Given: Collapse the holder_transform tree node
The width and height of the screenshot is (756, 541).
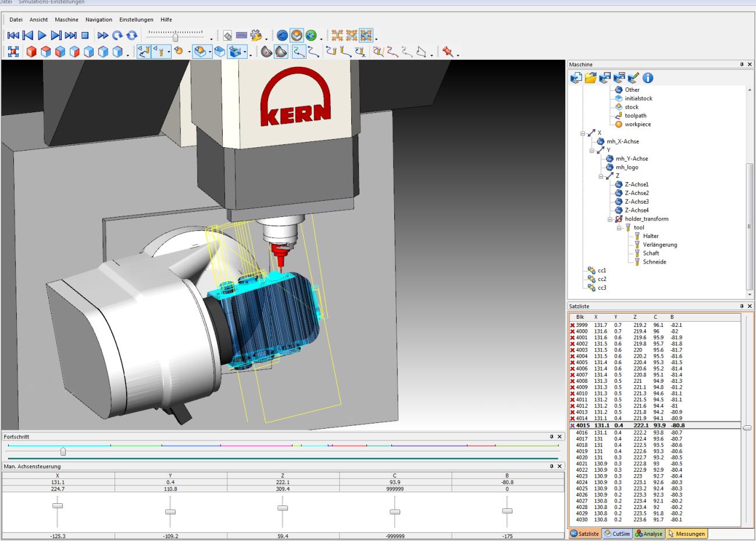Looking at the screenshot, I should pos(610,219).
